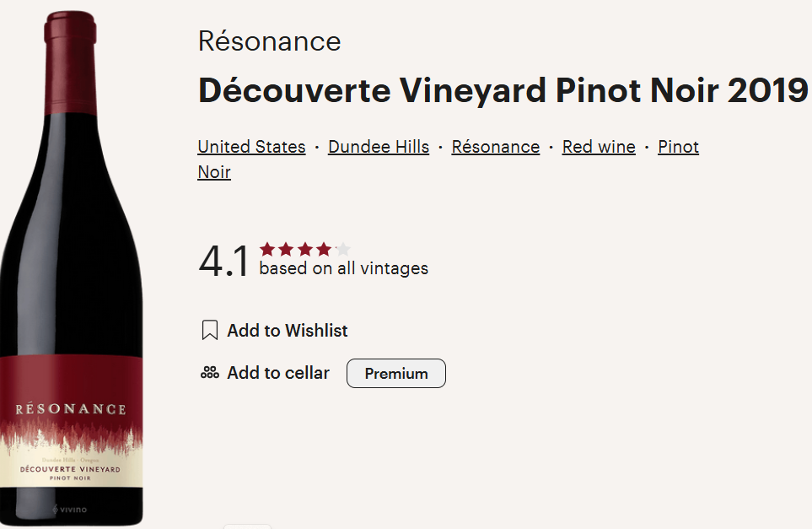Click the 4.1 average rating number
The width and height of the screenshot is (812, 529).
pyautogui.click(x=223, y=262)
